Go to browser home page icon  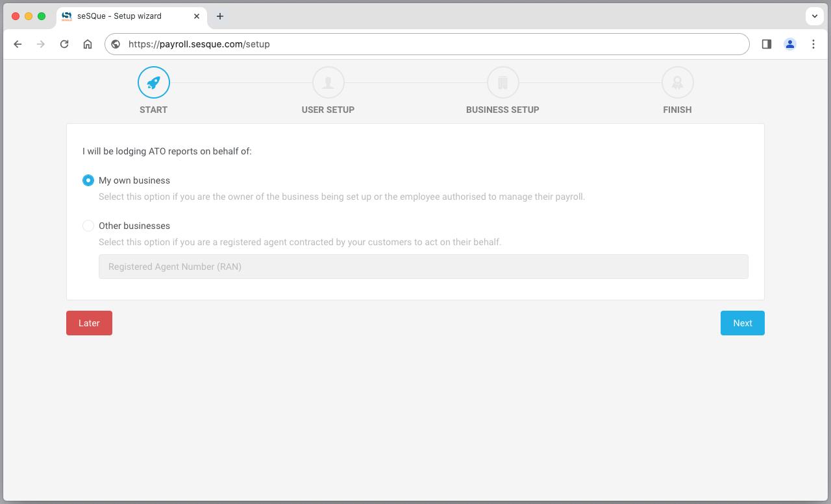pyautogui.click(x=88, y=44)
